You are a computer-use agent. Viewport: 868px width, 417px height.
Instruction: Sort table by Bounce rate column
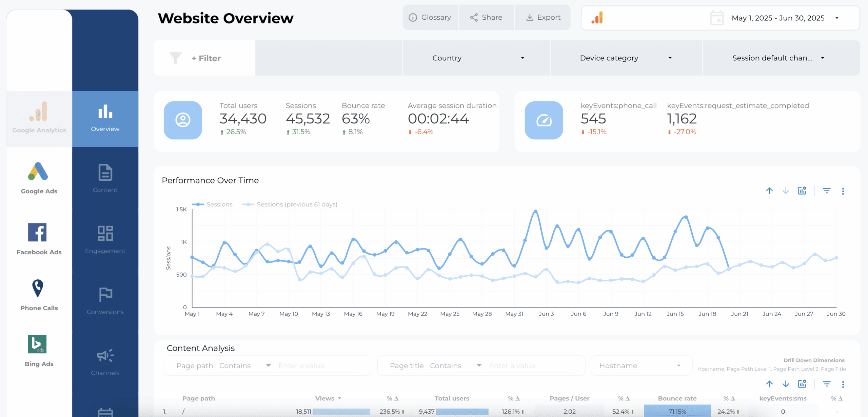[x=677, y=398]
